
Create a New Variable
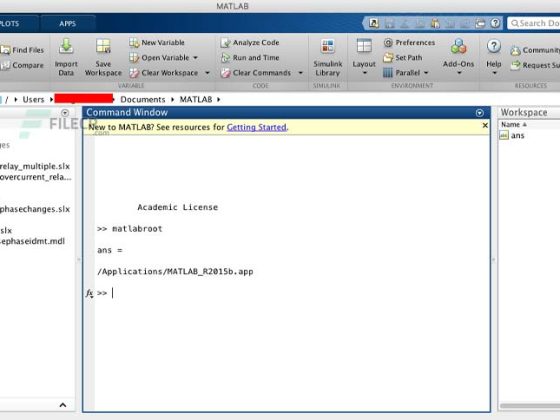(157, 42)
